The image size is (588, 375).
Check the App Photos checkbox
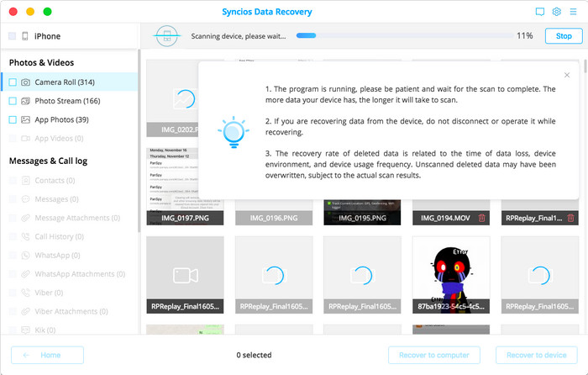tap(13, 119)
